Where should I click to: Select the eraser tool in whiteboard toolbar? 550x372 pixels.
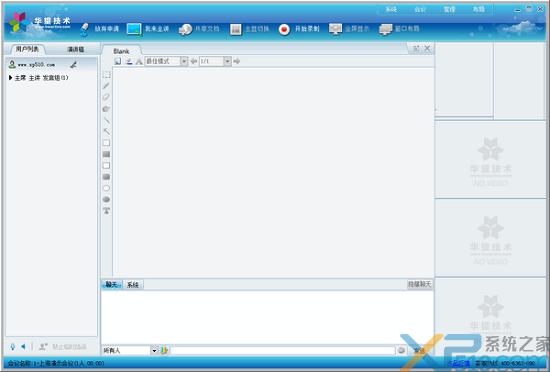click(x=106, y=97)
